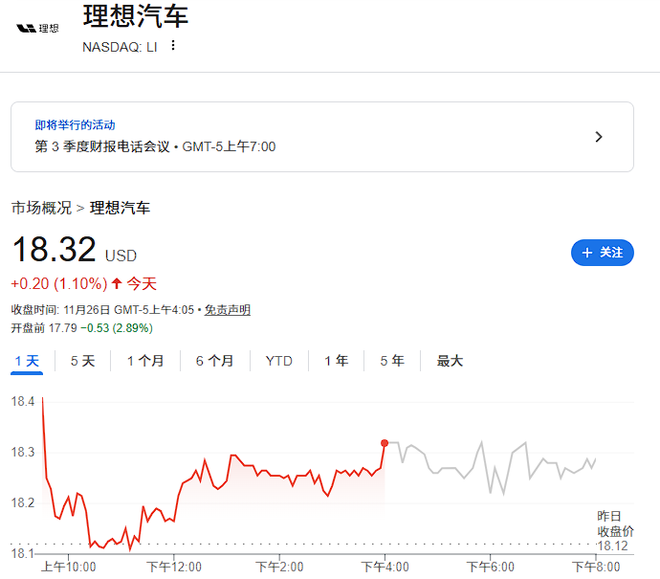Click the 昨日收盘价 18.12 label

point(615,530)
